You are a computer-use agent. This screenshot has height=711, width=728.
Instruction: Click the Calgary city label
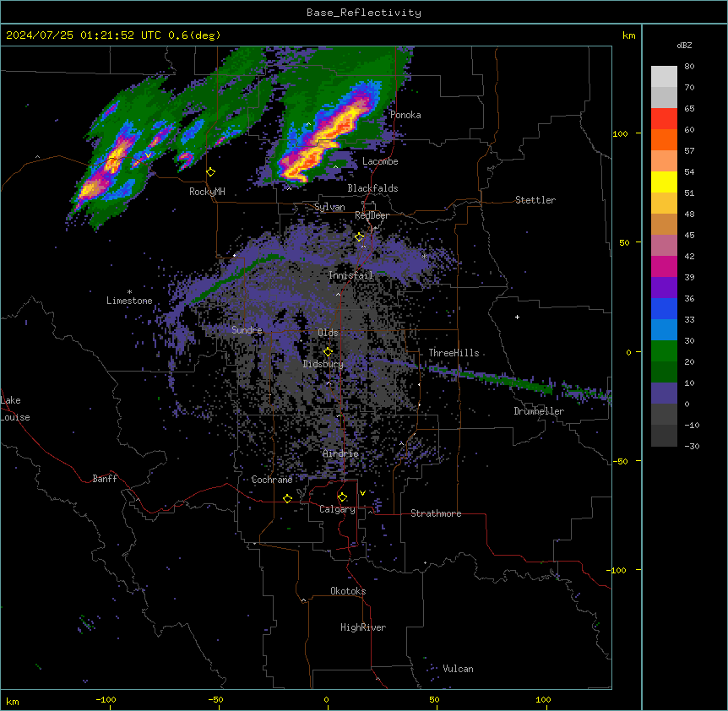[338, 509]
